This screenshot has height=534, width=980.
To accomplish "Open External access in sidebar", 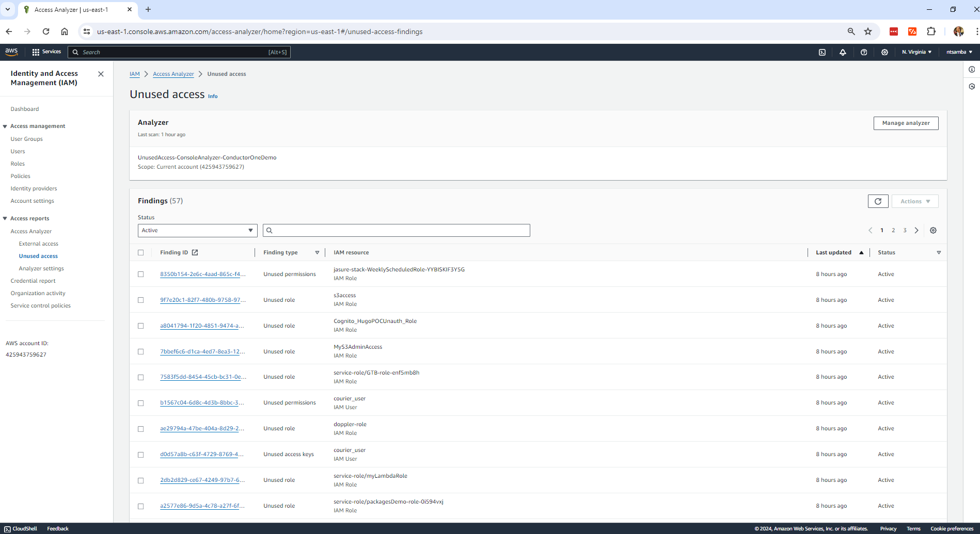I will point(39,244).
